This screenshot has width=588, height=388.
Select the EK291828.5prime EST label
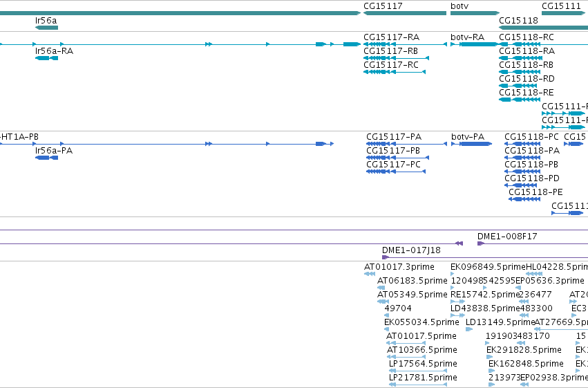[524, 351]
